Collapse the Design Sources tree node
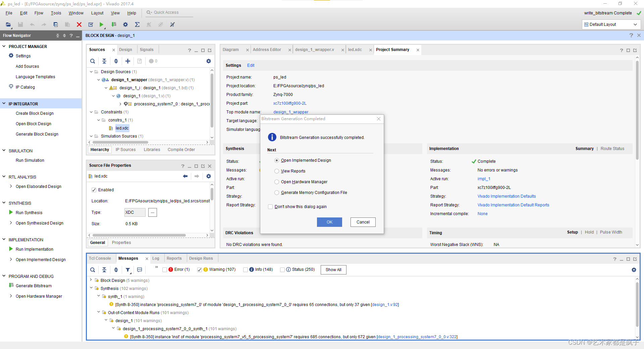 pos(91,71)
